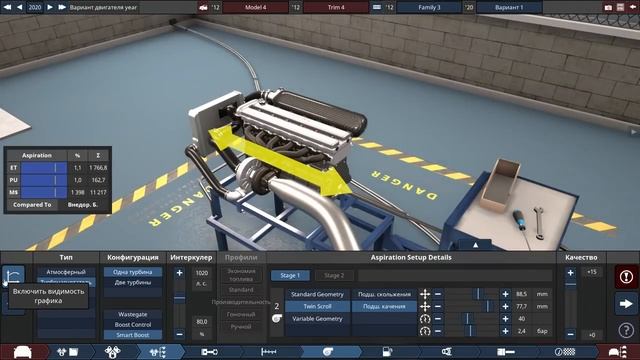Click Compared To button in Aspiration panel

tap(32, 204)
